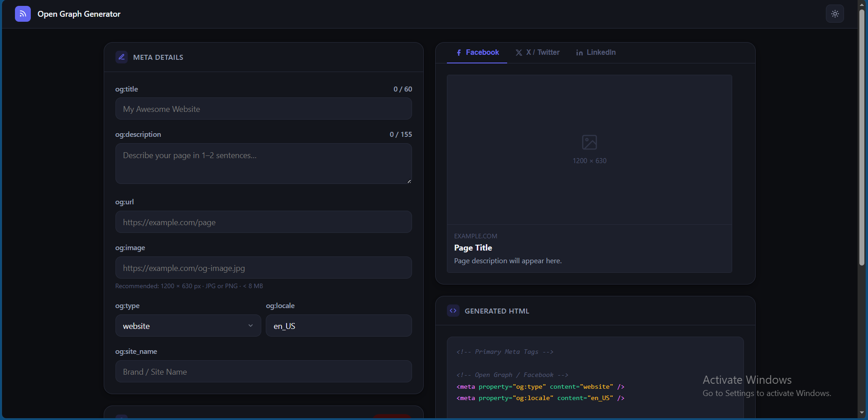Switch to the X / Twitter preview tab
The height and width of the screenshot is (420, 868).
[537, 53]
